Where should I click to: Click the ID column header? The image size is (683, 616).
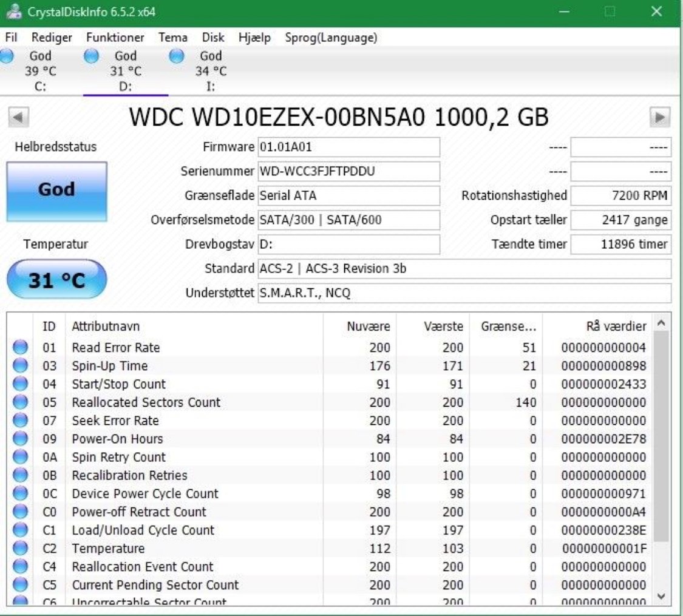pyautogui.click(x=49, y=326)
